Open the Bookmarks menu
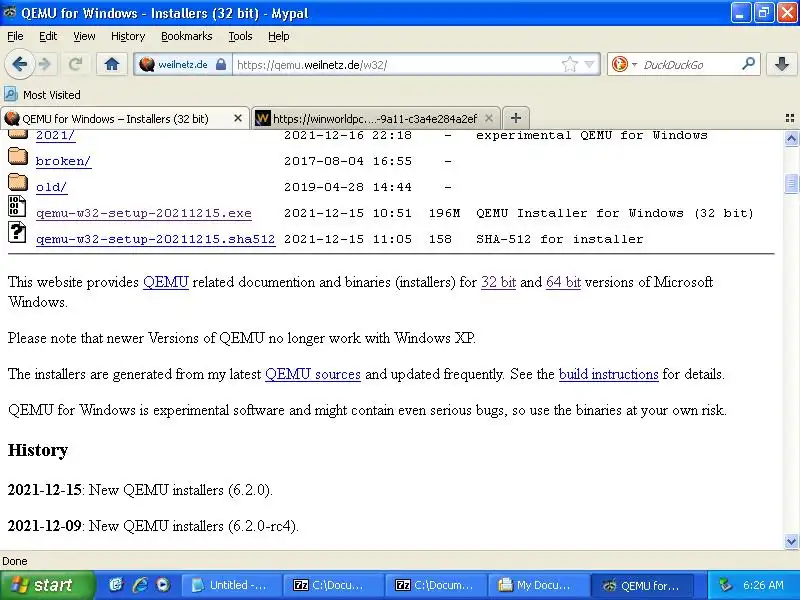 tap(187, 36)
